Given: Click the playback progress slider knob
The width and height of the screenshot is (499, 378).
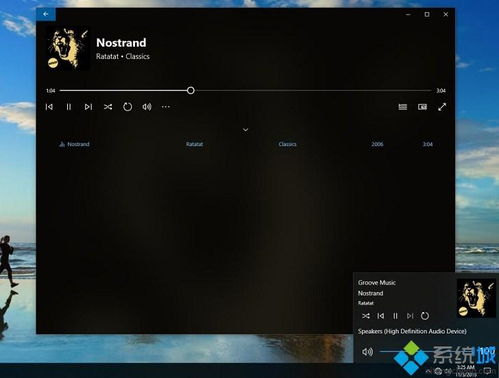Looking at the screenshot, I should tap(191, 90).
